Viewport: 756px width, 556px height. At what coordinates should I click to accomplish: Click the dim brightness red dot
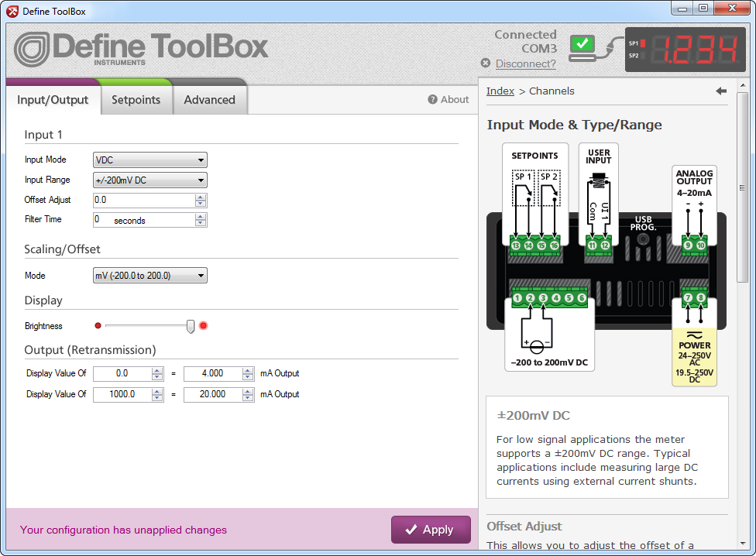[98, 326]
